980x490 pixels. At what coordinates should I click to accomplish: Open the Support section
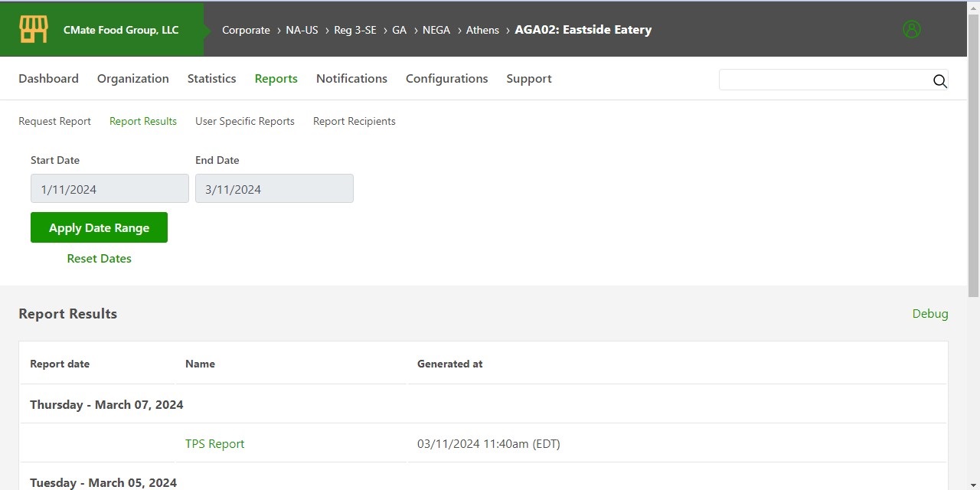point(528,78)
